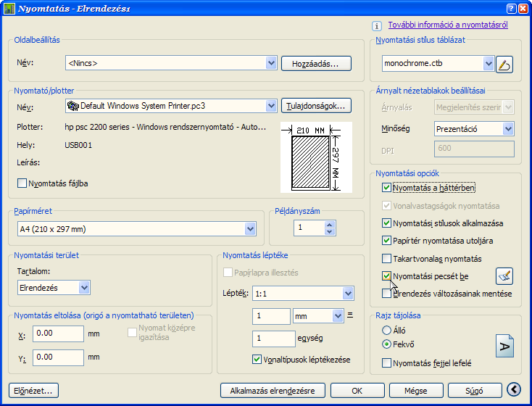Collapse dialog with round arrow button
Screen dimensions: 532x406
(x=514, y=389)
